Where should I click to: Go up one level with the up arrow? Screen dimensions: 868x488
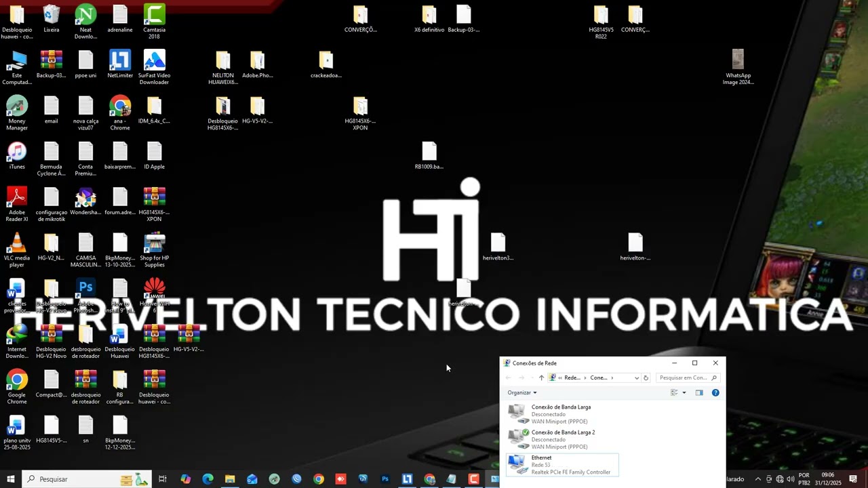541,378
